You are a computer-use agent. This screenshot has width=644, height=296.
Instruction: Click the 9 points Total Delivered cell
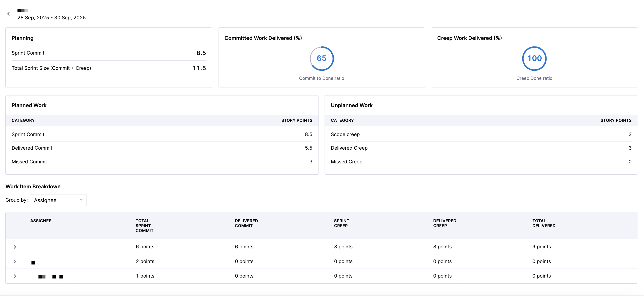click(541, 247)
